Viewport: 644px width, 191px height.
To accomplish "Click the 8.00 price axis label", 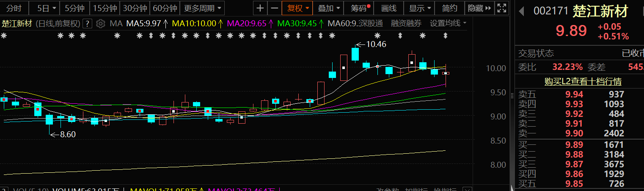I will 498,165.
